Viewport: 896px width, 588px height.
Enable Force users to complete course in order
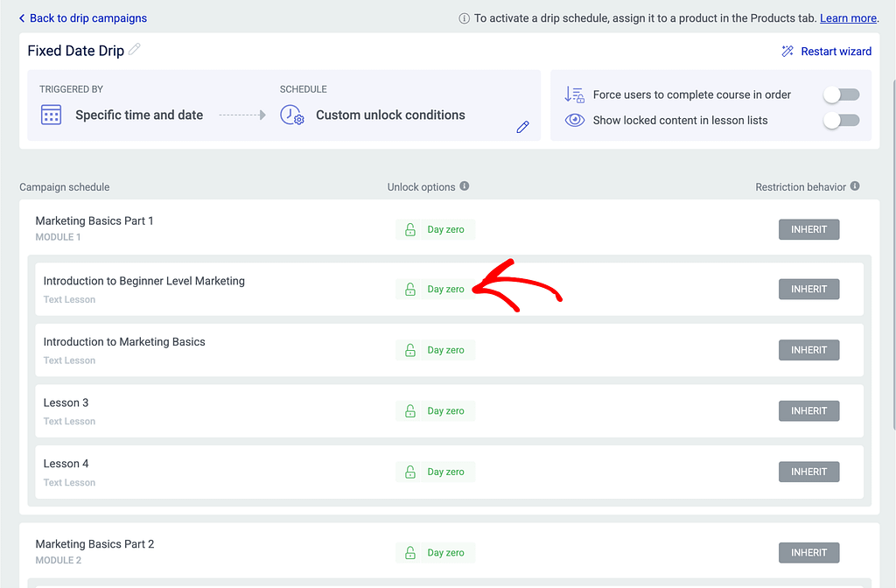click(x=842, y=94)
